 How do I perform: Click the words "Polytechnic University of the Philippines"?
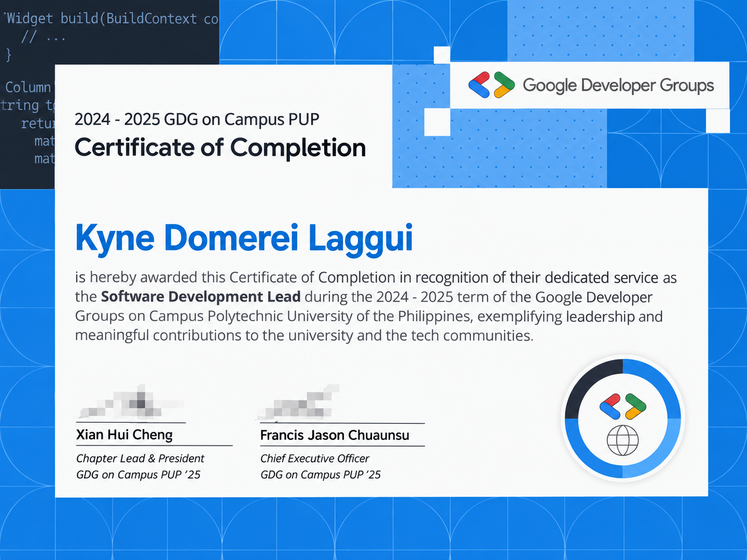click(x=340, y=316)
